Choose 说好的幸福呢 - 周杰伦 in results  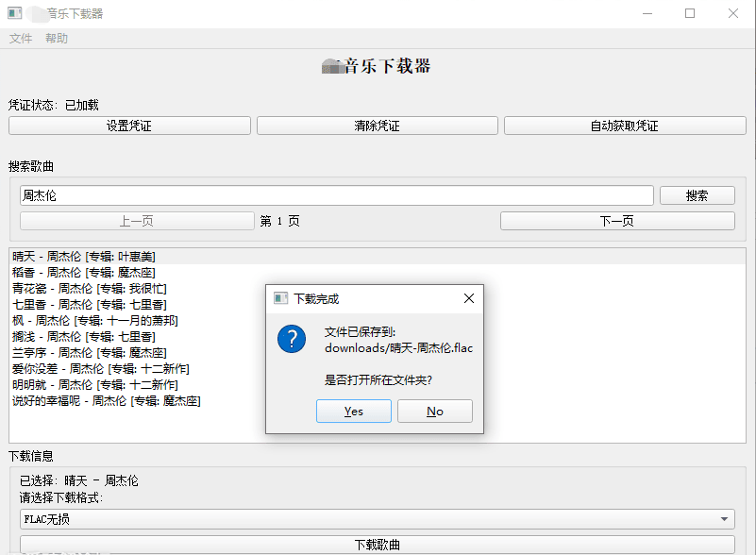(x=106, y=400)
